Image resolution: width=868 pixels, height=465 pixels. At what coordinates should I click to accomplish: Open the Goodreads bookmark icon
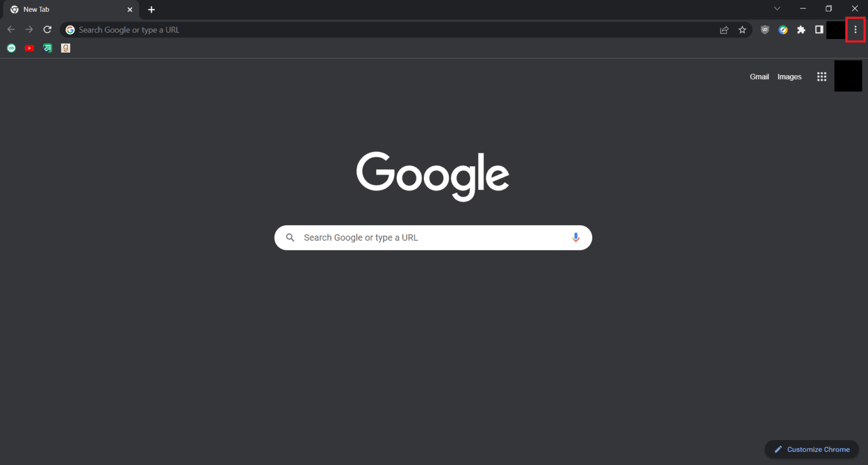point(66,48)
